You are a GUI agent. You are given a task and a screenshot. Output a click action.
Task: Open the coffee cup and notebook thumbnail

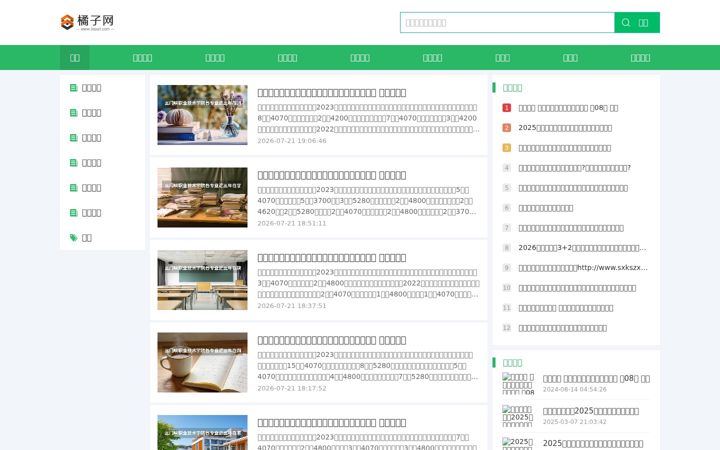pos(202,363)
